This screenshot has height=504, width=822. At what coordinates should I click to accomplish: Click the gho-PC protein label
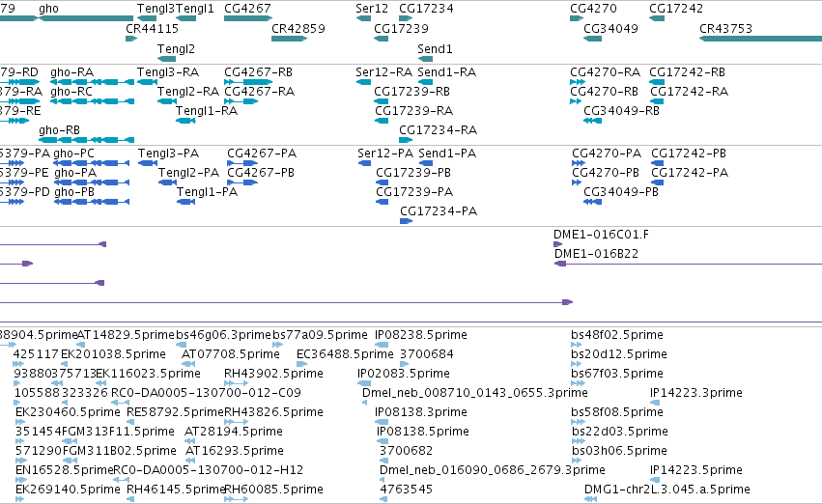click(x=74, y=154)
